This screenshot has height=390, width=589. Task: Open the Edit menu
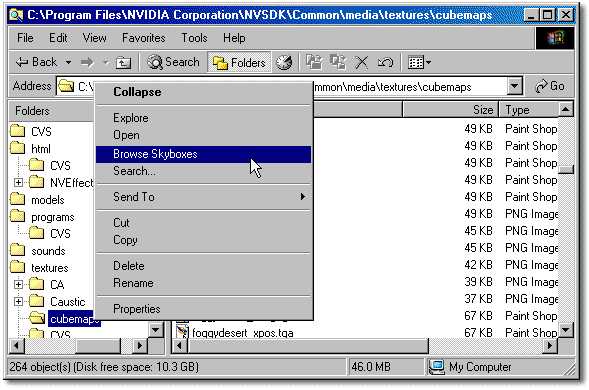pos(58,38)
